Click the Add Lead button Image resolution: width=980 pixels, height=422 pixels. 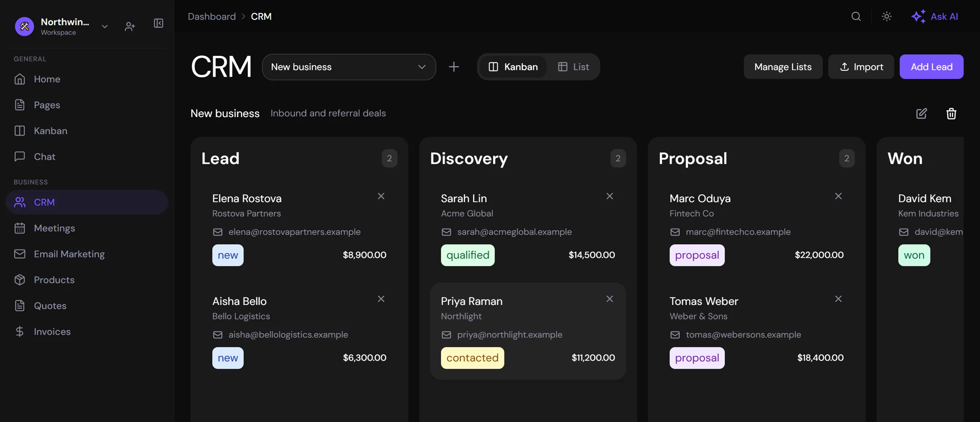(x=931, y=67)
